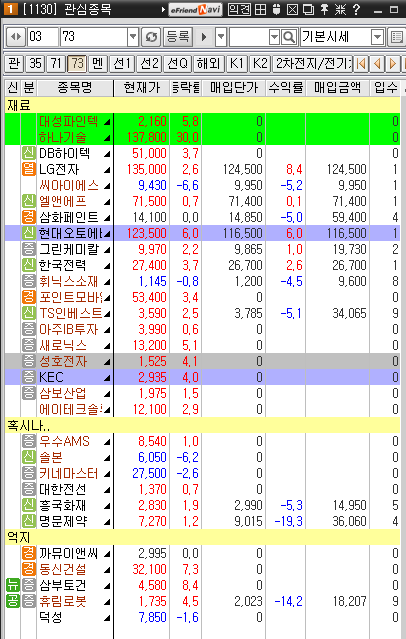The height and width of the screenshot is (639, 406).
Task: Click the 경 badge on 삼화페인트 row
Action: (28, 218)
